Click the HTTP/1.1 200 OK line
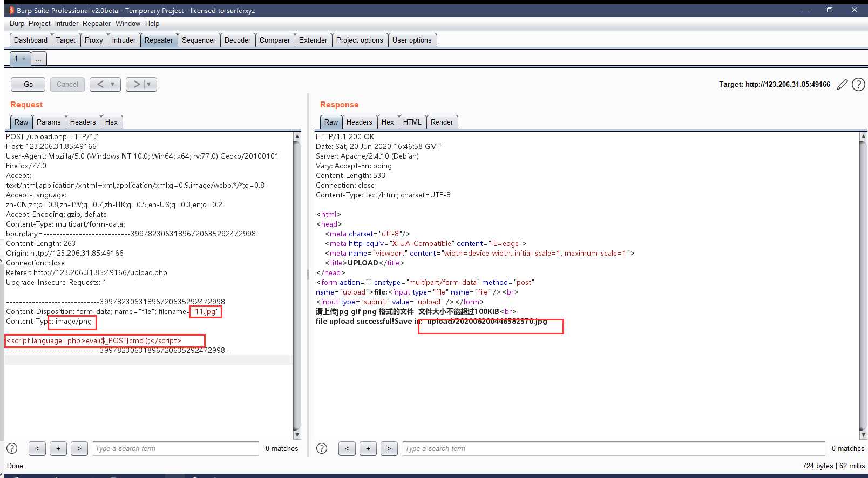Viewport: 868px width, 478px height. click(x=344, y=136)
